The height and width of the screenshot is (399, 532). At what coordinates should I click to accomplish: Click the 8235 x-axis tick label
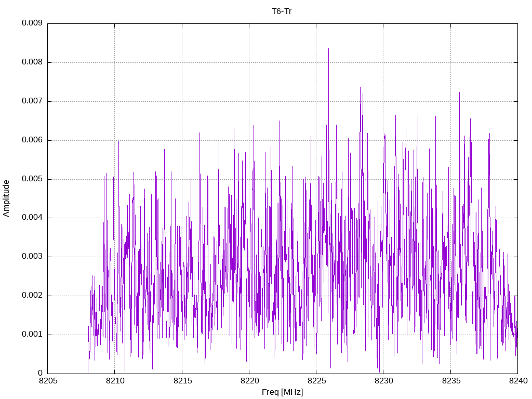[x=451, y=381]
